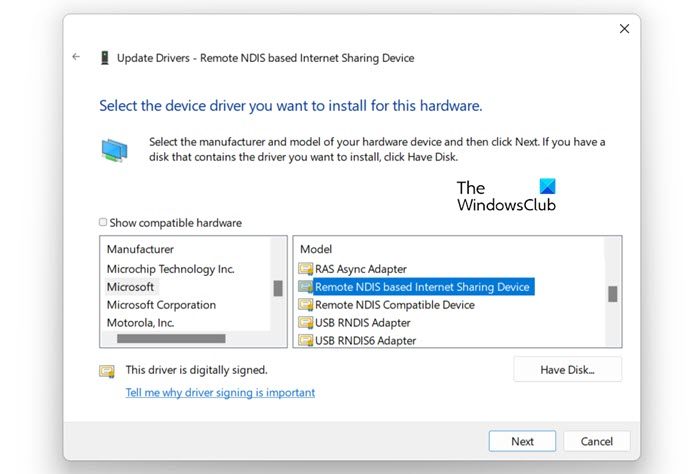Select Motorola, Inc. manufacturer
The image size is (700, 474).
(140, 323)
